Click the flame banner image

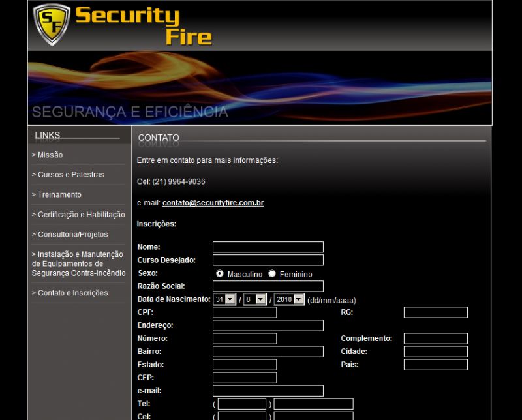coord(260,87)
